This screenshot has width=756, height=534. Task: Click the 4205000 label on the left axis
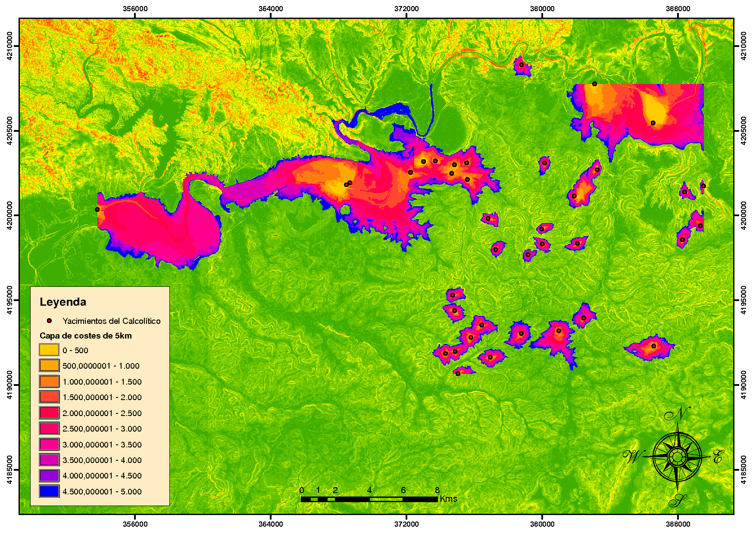9,131
